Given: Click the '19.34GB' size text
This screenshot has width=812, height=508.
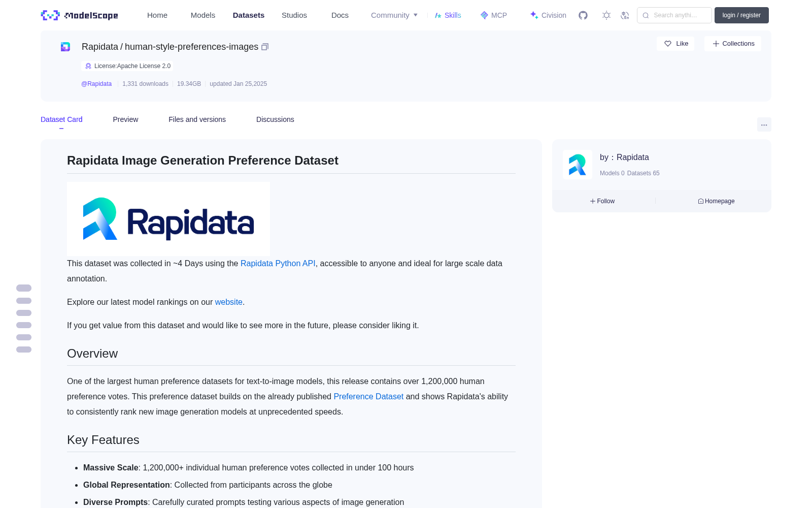Looking at the screenshot, I should tap(189, 84).
